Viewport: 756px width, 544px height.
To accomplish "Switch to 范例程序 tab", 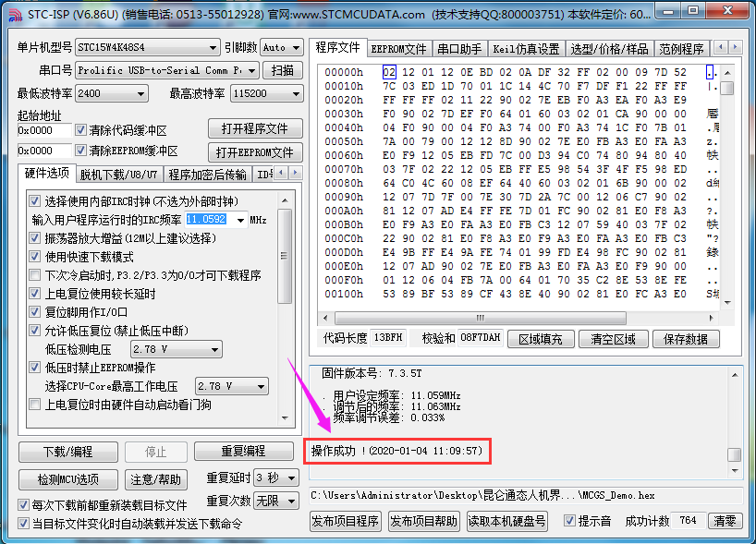I will click(681, 49).
